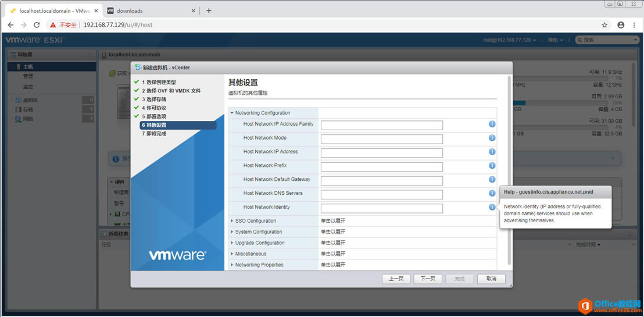Close the downloads tab
Image resolution: width=644 pixels, height=317 pixels.
[x=194, y=10]
